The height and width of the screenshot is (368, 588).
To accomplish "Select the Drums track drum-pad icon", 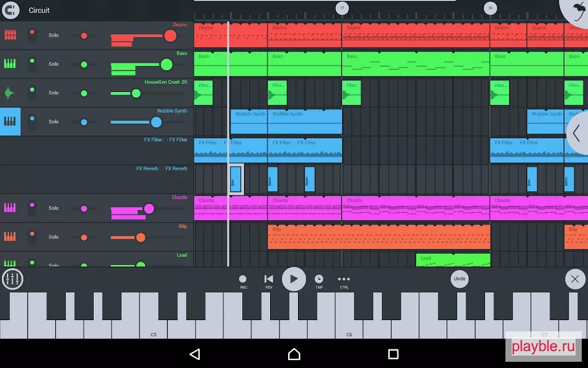I will click(10, 35).
